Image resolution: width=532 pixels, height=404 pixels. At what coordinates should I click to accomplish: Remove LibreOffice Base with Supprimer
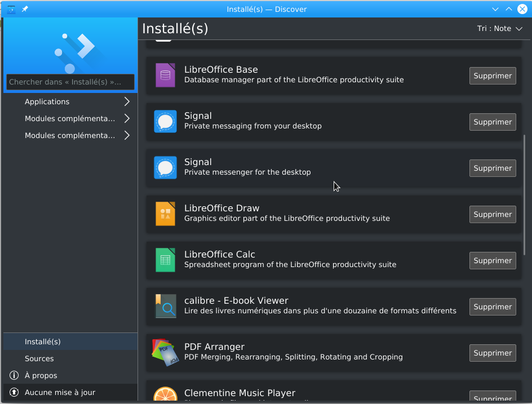(x=493, y=76)
